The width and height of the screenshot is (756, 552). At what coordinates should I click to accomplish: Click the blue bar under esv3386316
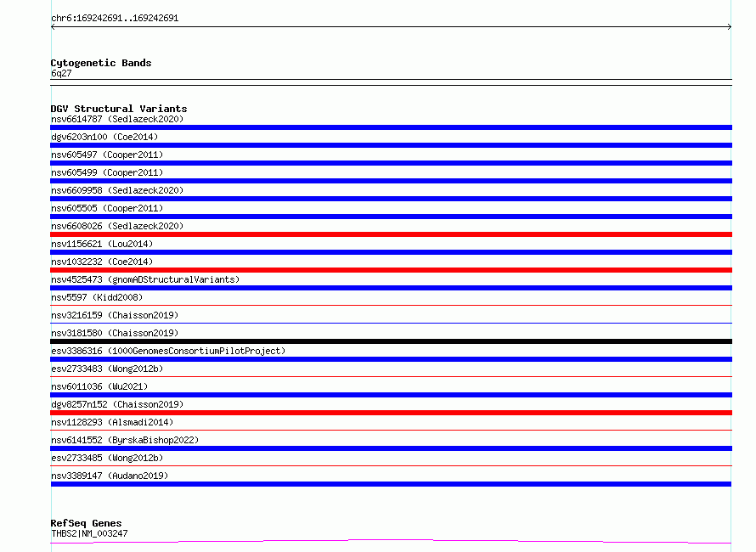(391, 359)
